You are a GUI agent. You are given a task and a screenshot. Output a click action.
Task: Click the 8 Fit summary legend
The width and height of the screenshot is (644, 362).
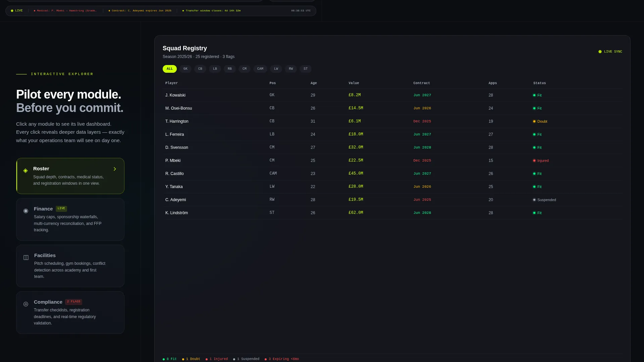click(170, 359)
